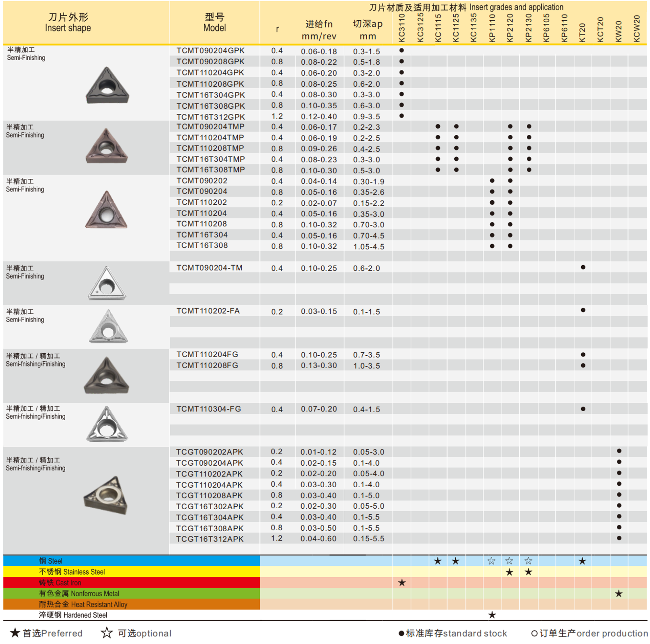650x644 pixels.
Task: Click the Insert shape column header
Action: point(68,22)
